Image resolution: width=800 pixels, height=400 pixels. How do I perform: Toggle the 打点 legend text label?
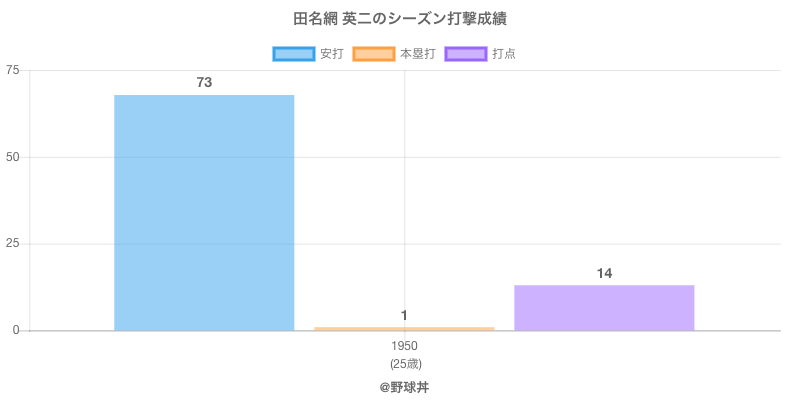pyautogui.click(x=504, y=54)
